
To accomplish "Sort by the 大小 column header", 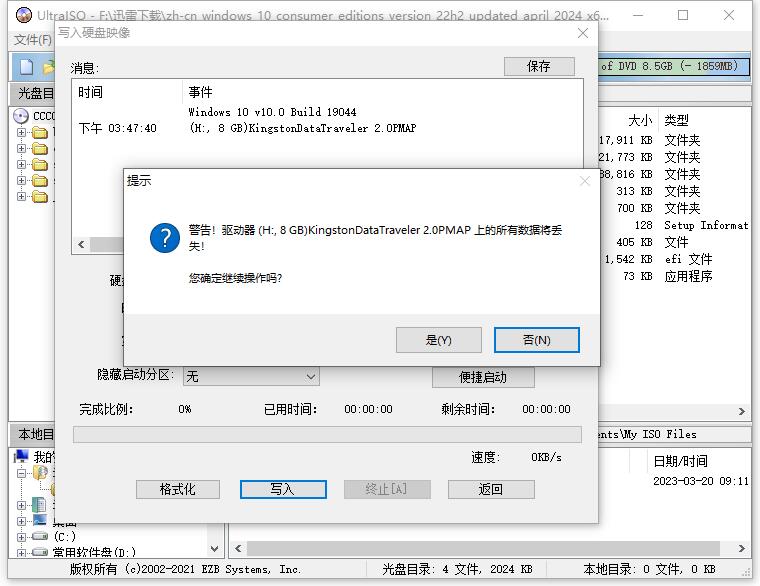I will (640, 120).
